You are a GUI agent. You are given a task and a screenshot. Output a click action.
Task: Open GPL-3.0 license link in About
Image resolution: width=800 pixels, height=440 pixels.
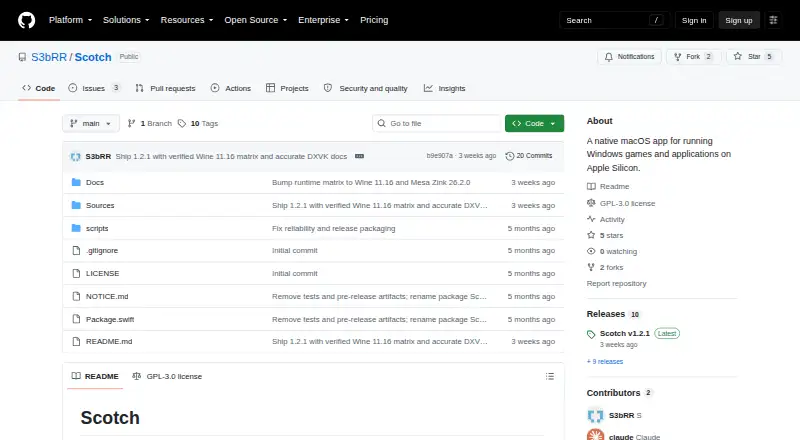coord(621,203)
